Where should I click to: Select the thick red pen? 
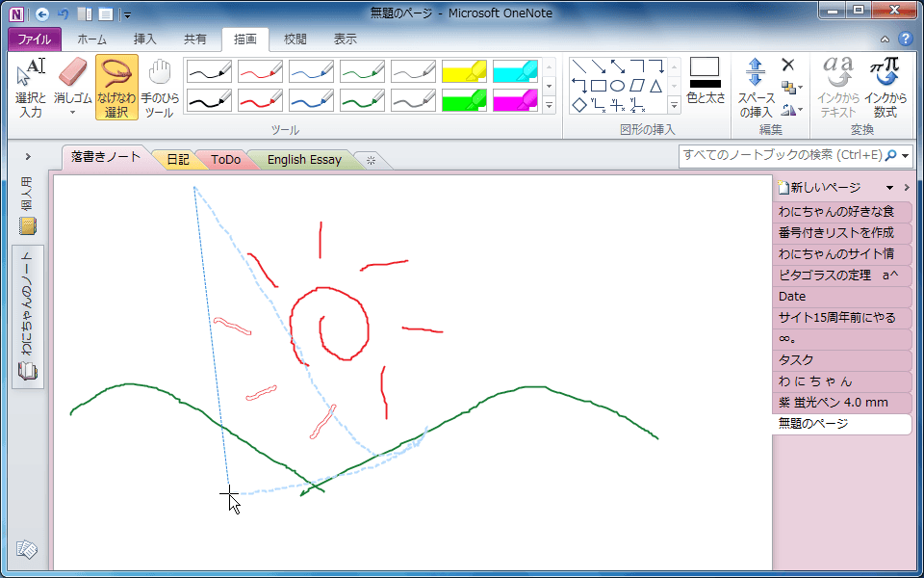(261, 100)
